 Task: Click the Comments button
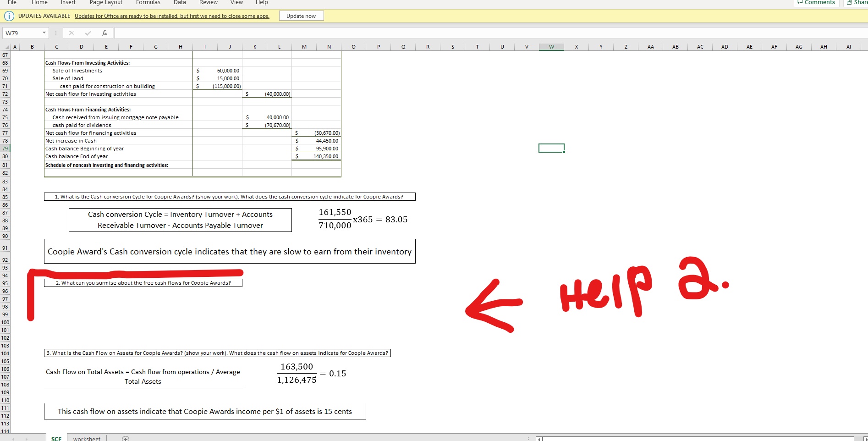click(x=816, y=3)
